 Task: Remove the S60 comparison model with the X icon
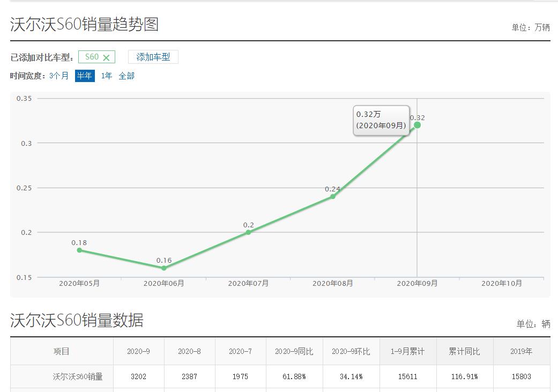tap(106, 57)
